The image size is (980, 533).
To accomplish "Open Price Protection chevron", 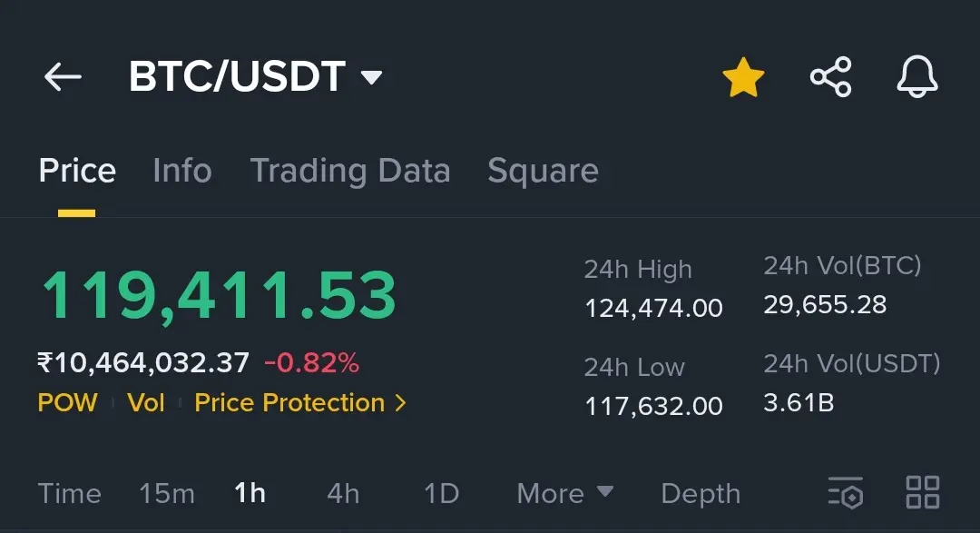I will pos(401,403).
